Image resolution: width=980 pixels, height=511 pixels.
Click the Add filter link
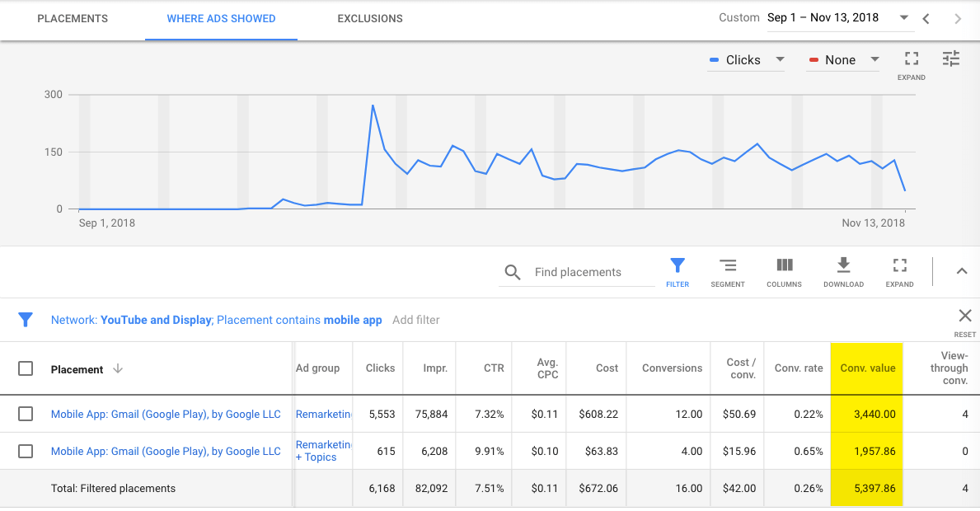pyautogui.click(x=416, y=320)
